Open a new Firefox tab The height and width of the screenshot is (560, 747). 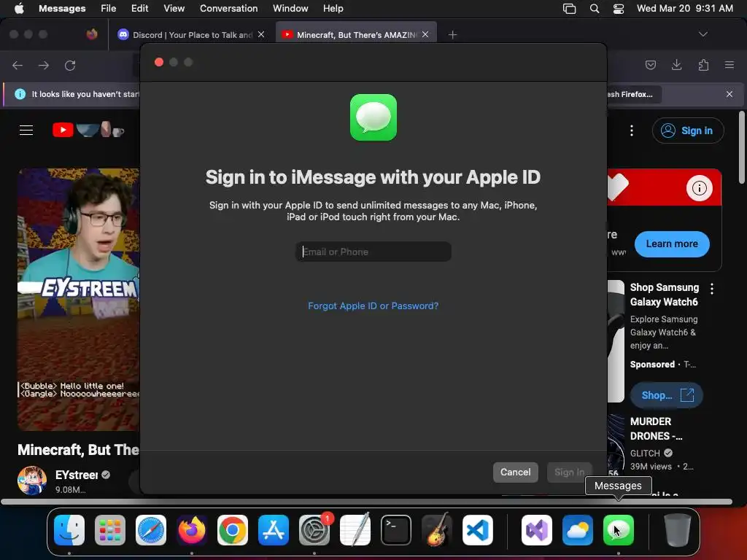tap(452, 34)
